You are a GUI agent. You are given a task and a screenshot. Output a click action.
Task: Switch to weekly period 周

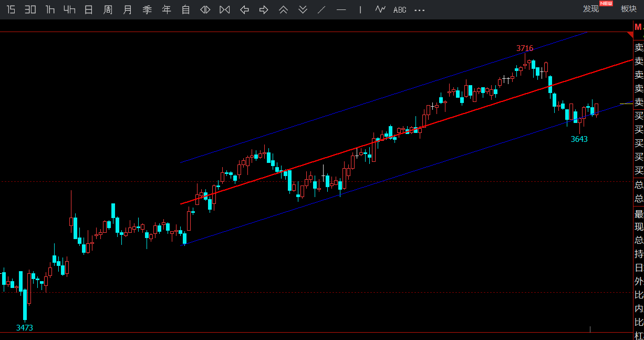(108, 9)
